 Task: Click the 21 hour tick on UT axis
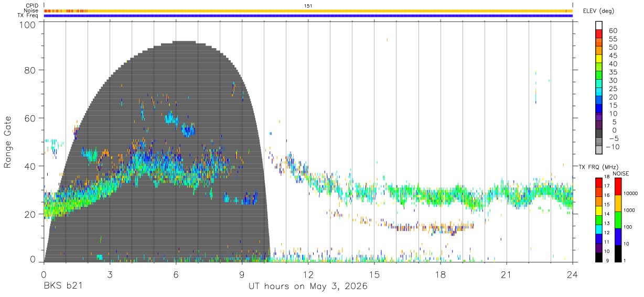[x=506, y=274]
